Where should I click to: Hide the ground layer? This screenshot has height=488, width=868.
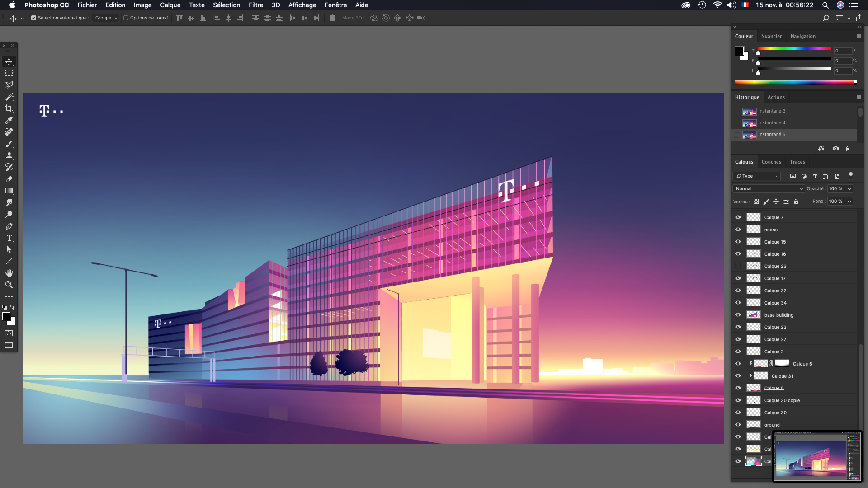click(738, 425)
